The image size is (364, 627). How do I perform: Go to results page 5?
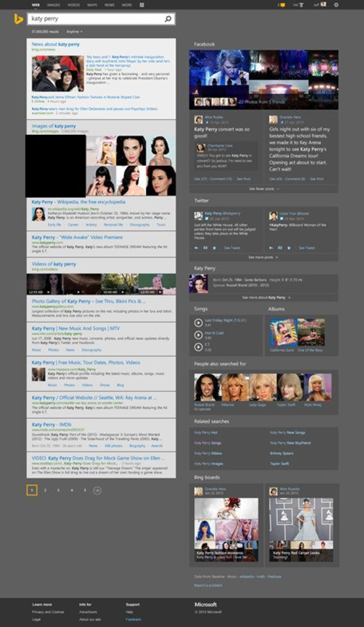point(85,490)
